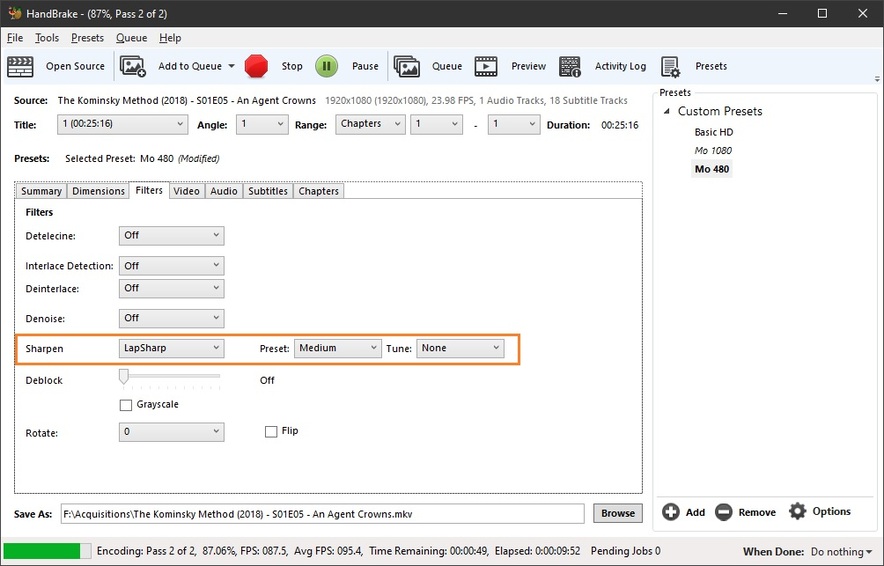
Task: Open the File menu
Action: click(15, 38)
